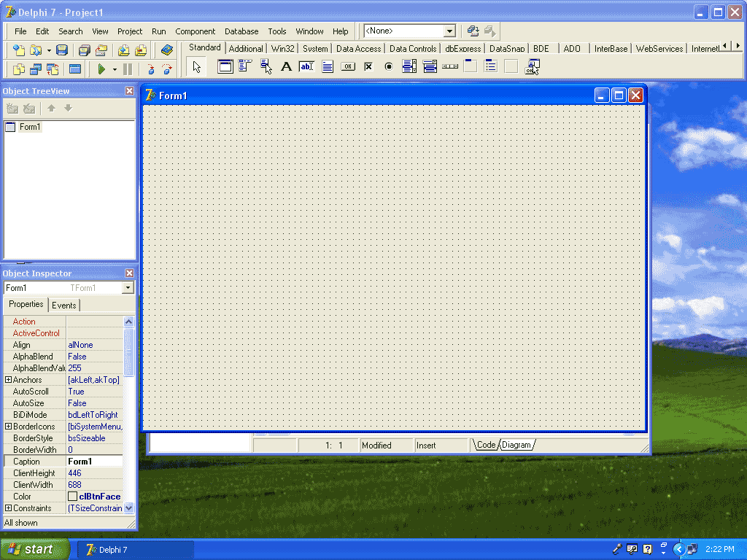The width and height of the screenshot is (747, 560).
Task: Click Delphi 7 taskbar button
Action: tap(135, 550)
